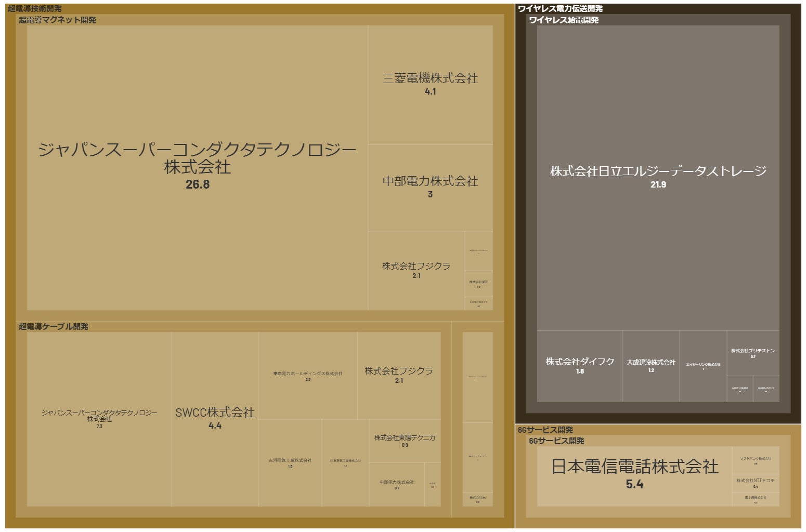
Task: Select the 株式会社ダイフク 1.8 tile
Action: (x=580, y=366)
